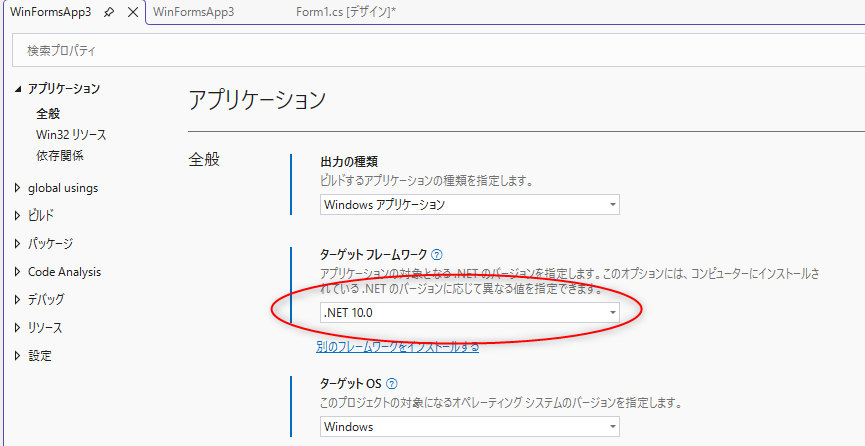Expand the パッケージ node arrow
Viewport: 865px width, 446px height.
click(x=18, y=243)
